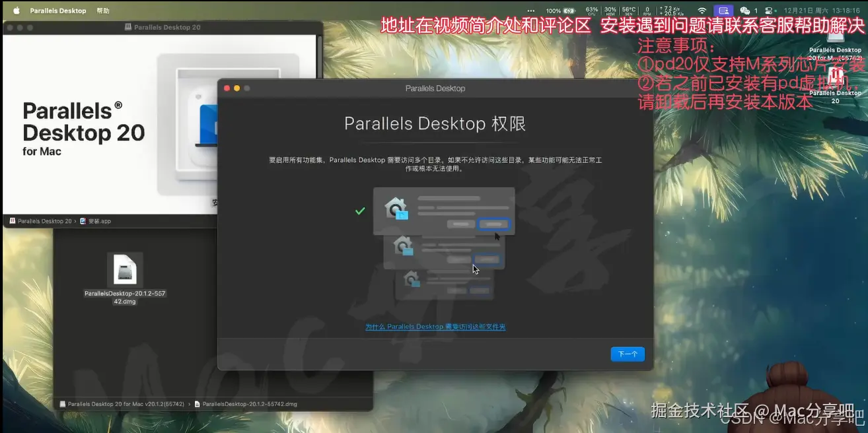Open Parallels Desktop 20 for Mac (55742) disk icon
This screenshot has width=868, height=433.
coord(834,38)
